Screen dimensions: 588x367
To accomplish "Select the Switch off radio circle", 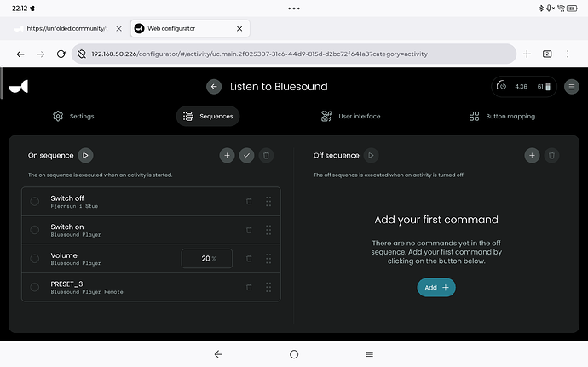I will coord(34,201).
